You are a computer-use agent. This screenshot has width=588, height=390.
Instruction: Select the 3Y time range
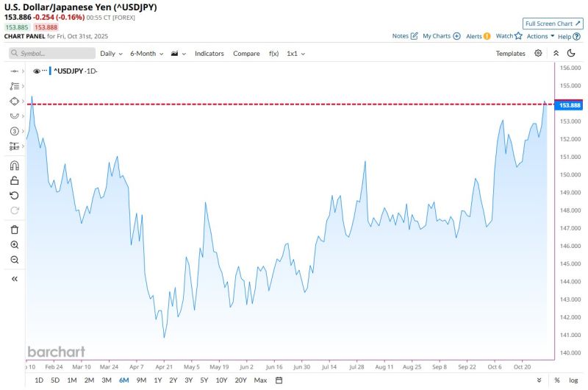tap(189, 380)
